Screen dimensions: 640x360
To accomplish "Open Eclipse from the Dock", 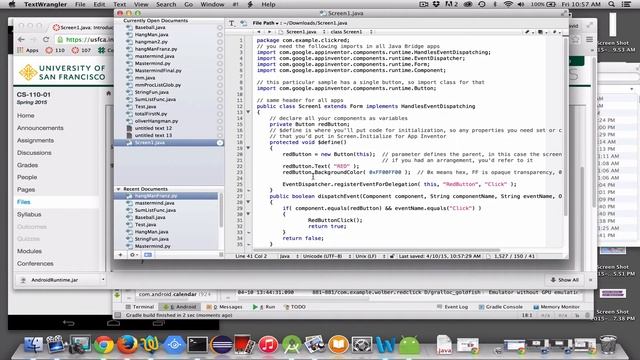I will [x=222, y=345].
